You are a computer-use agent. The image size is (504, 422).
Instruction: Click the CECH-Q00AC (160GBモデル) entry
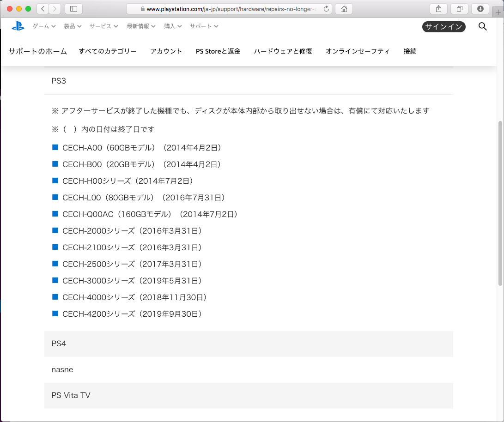pyautogui.click(x=150, y=215)
